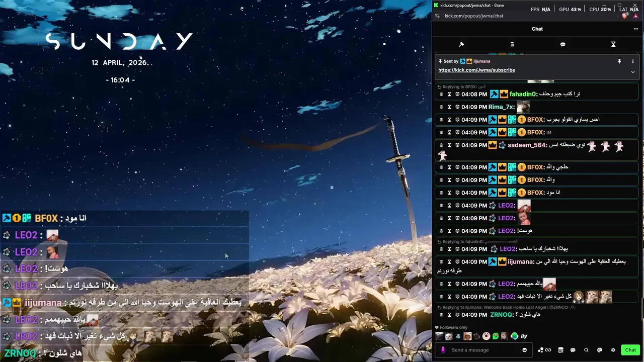Insert the green frog quick emote
The image size is (644, 362).
coord(496,336)
